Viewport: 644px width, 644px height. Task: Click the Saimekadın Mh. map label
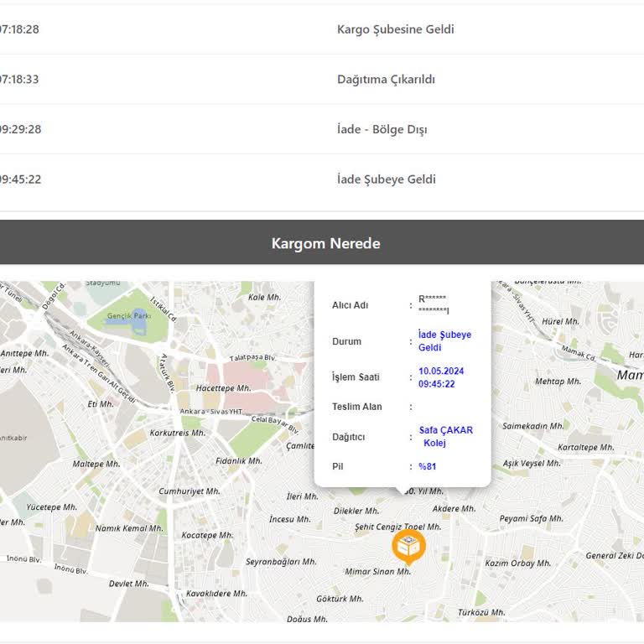click(x=533, y=426)
